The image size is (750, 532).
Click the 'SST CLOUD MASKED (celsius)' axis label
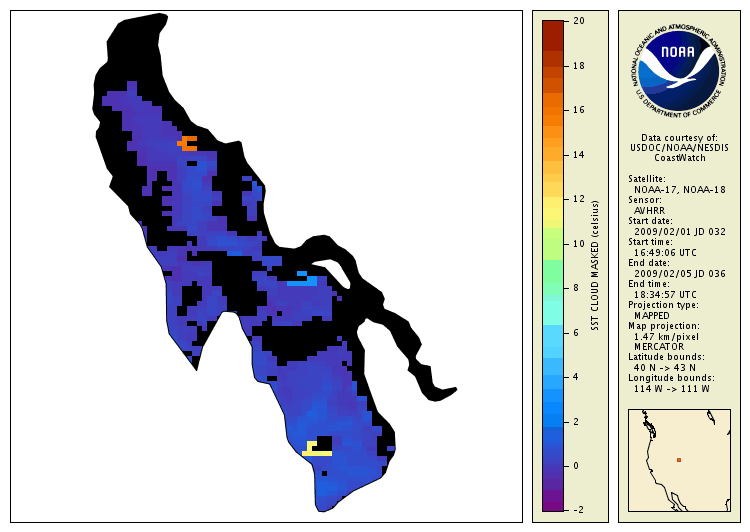pyautogui.click(x=595, y=266)
